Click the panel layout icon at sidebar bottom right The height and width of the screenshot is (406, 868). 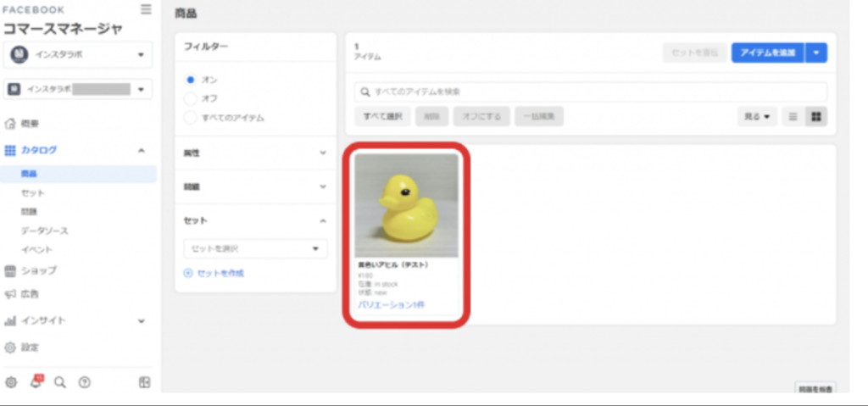pos(144,381)
